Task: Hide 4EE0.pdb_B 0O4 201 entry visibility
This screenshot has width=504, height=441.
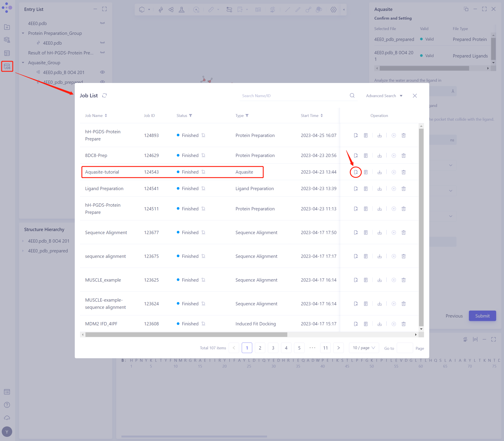Action: [x=102, y=72]
